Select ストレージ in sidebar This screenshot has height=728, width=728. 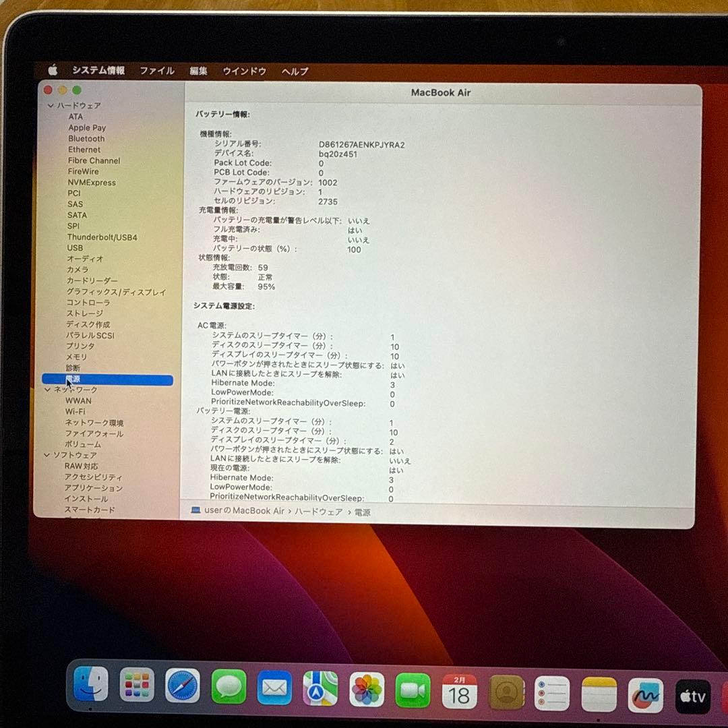pyautogui.click(x=84, y=313)
